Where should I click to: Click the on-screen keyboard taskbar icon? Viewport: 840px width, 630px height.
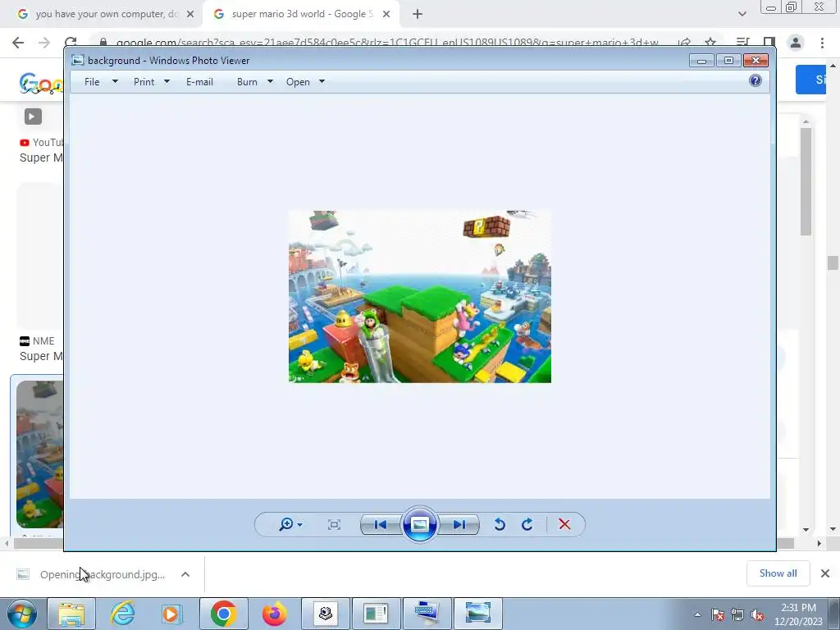pos(427,614)
